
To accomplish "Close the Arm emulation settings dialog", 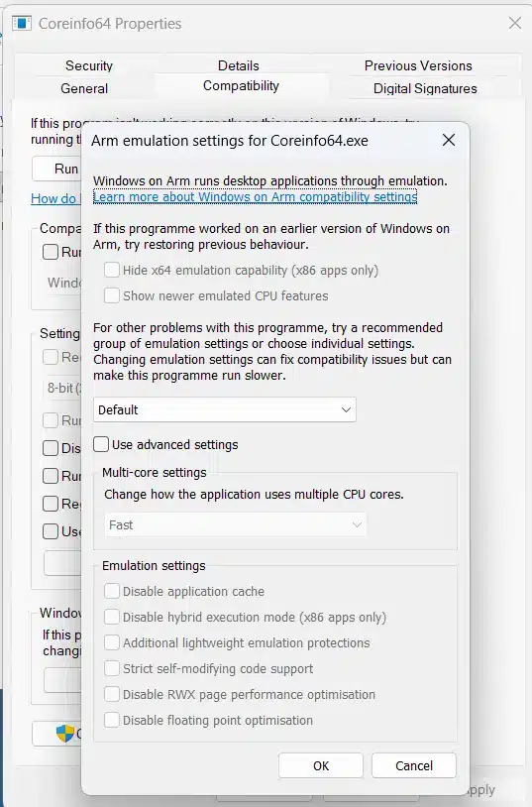I will pyautogui.click(x=449, y=140).
